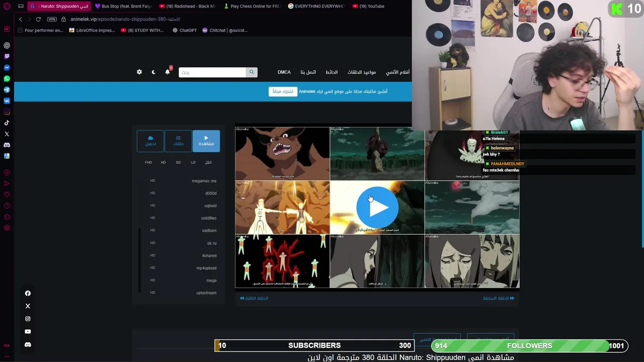The height and width of the screenshot is (362, 644).
Task: Open the browser sidebar history clock
Action: point(7,206)
